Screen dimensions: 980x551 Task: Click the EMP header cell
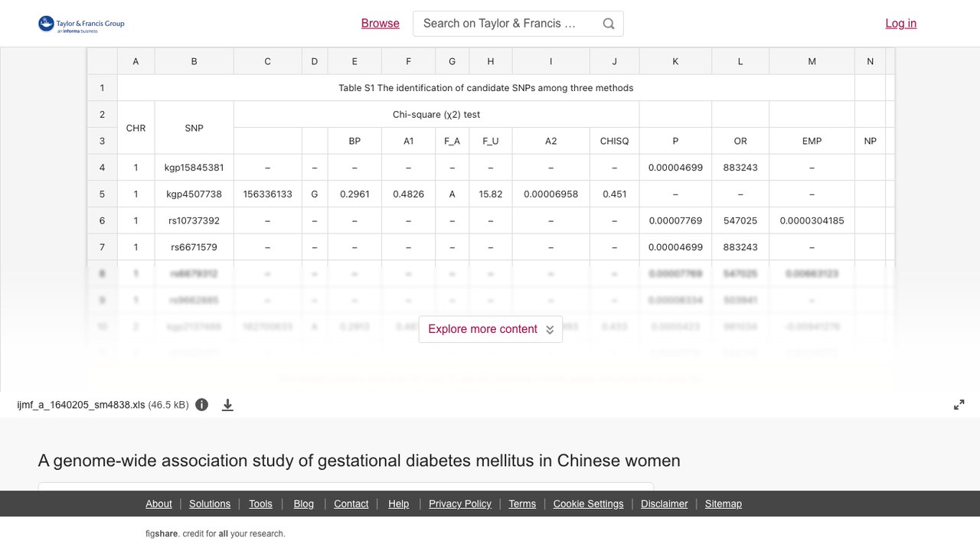click(x=812, y=141)
